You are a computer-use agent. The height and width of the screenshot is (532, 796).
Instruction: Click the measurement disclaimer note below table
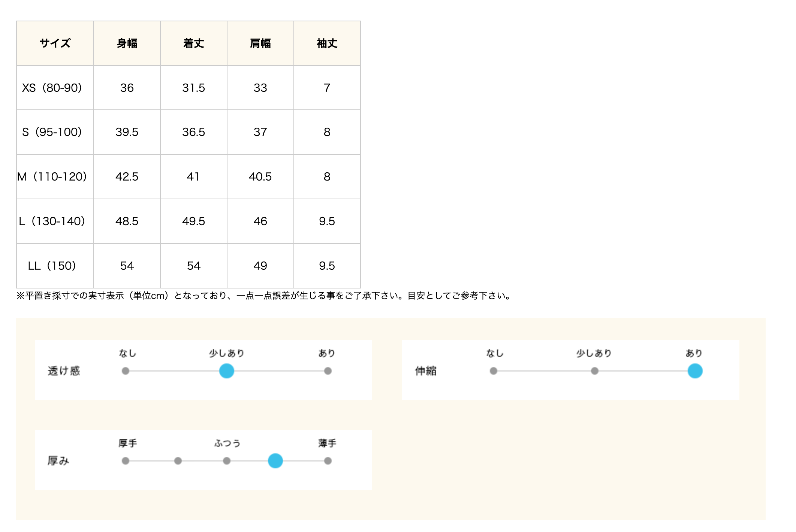pos(264,296)
